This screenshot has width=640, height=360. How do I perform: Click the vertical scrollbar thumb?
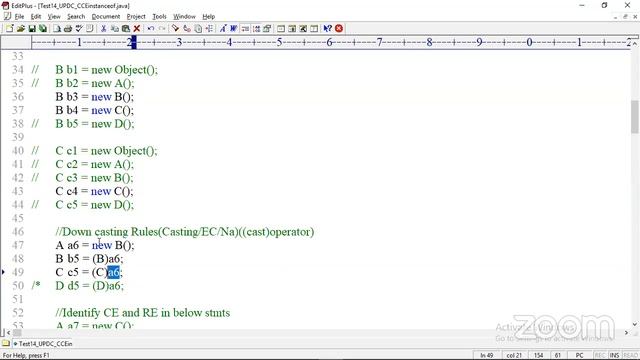tap(634, 117)
